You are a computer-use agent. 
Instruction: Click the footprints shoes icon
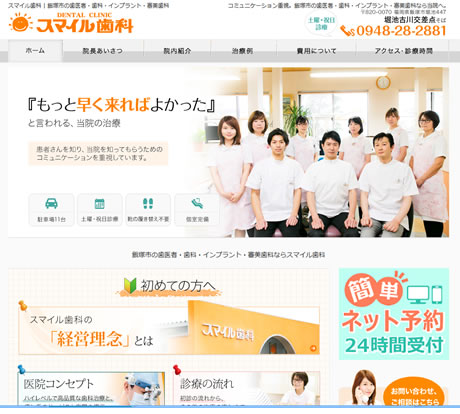click(x=148, y=203)
